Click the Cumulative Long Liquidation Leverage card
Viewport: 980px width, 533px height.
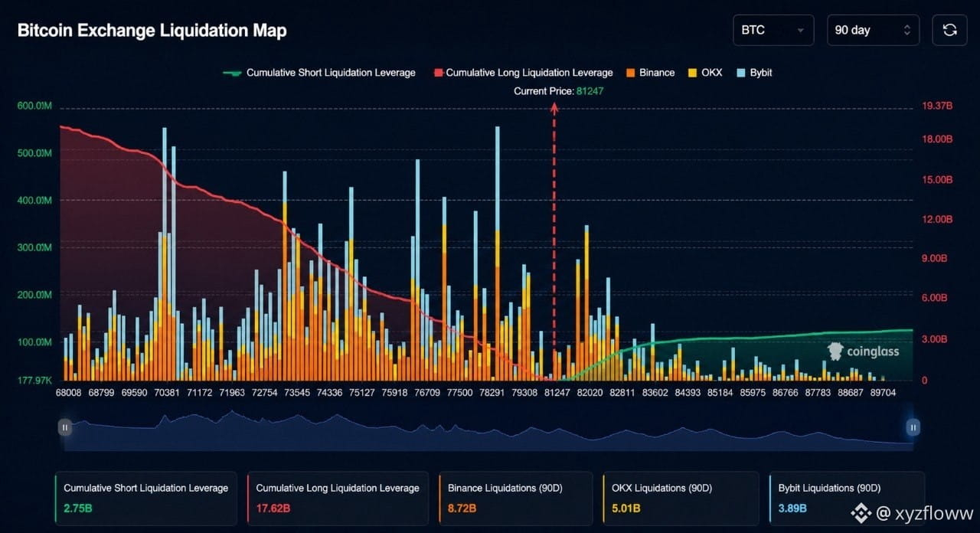point(338,499)
